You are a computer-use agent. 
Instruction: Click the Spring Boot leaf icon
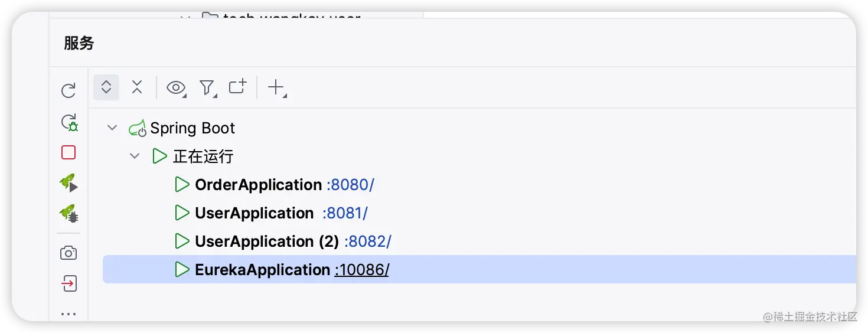click(x=138, y=128)
